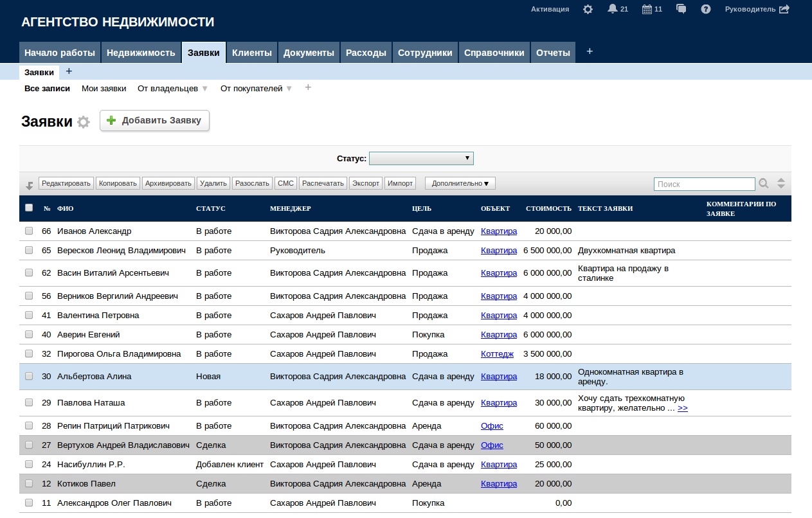The width and height of the screenshot is (812, 518).
Task: Open the help question mark icon
Action: click(x=706, y=10)
